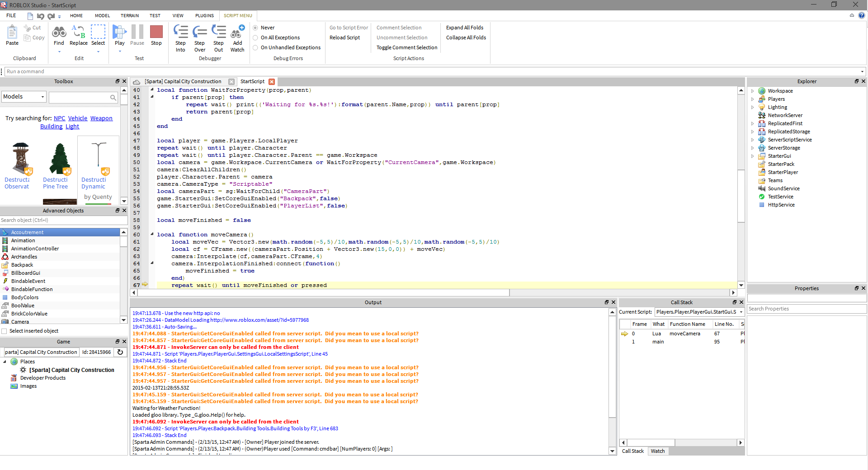This screenshot has height=470, width=868.
Task: Select On Unhandled Exceptions radio option
Action: (255, 47)
